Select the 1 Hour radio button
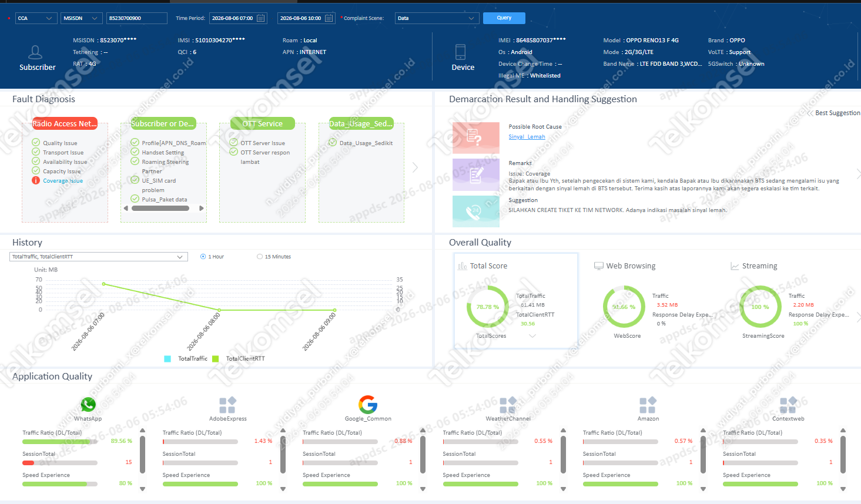The width and height of the screenshot is (861, 504). (x=203, y=257)
